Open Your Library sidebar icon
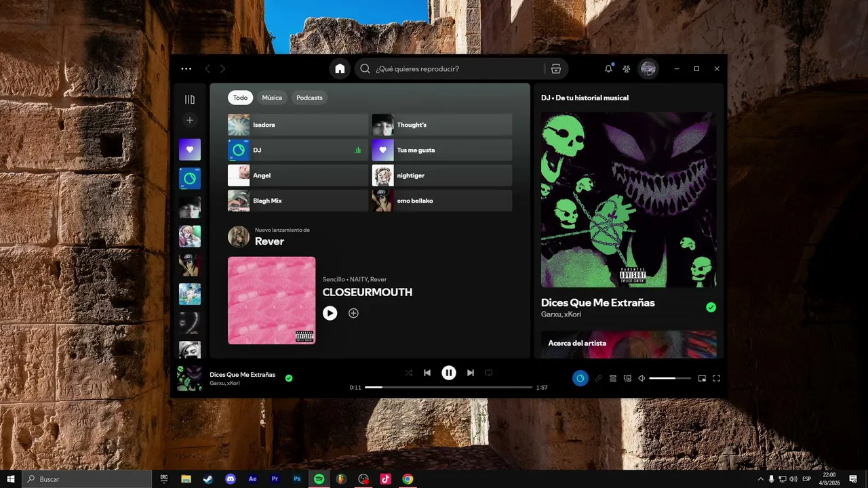Viewport: 868px width, 488px height. [x=190, y=100]
